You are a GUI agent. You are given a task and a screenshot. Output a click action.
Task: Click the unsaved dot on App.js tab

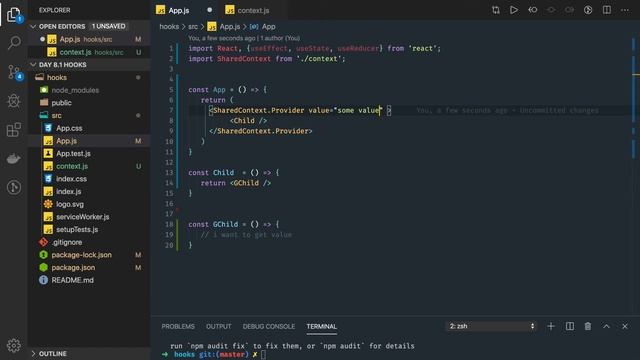coord(209,10)
